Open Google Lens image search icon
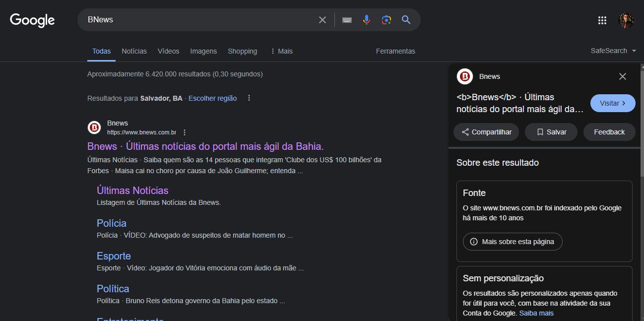The width and height of the screenshot is (644, 321). tap(386, 20)
